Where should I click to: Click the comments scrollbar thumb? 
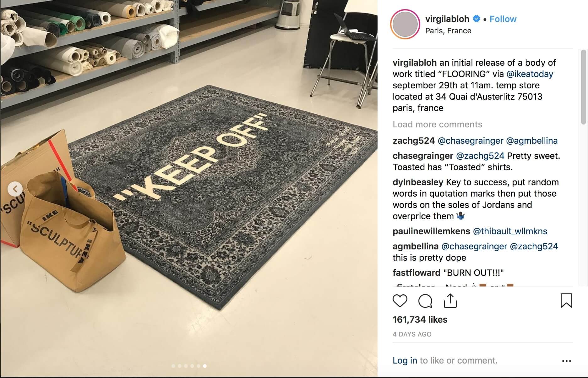click(x=583, y=87)
